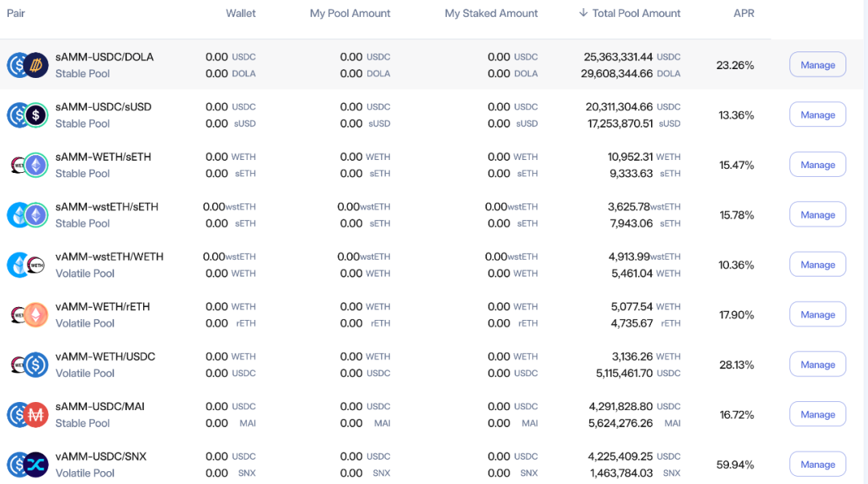
Task: Sort by My Staked Amount header
Action: coord(491,14)
